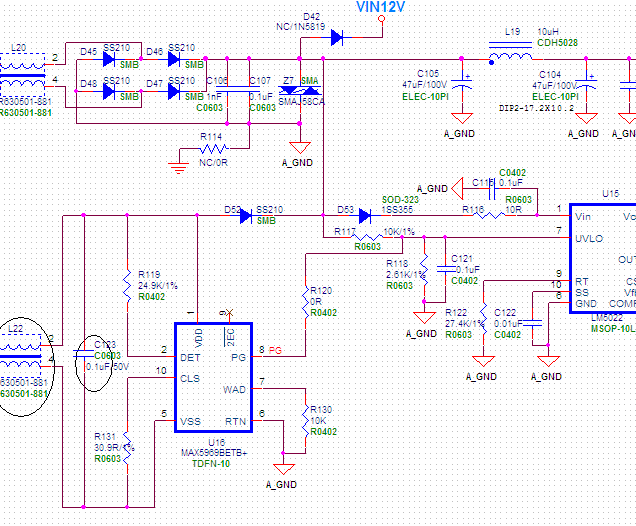Select the D53 diode symbol
The image size is (636, 526).
tap(365, 215)
